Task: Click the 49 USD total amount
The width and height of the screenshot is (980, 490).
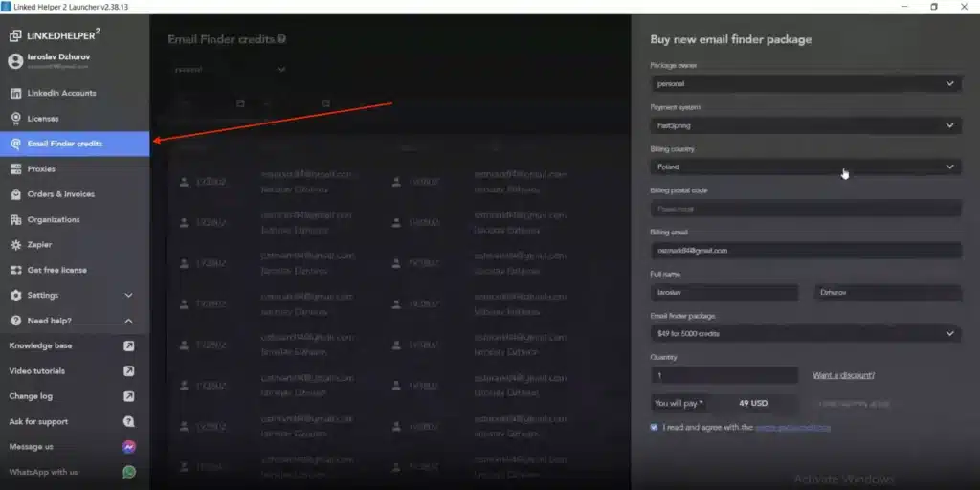Action: tap(752, 403)
